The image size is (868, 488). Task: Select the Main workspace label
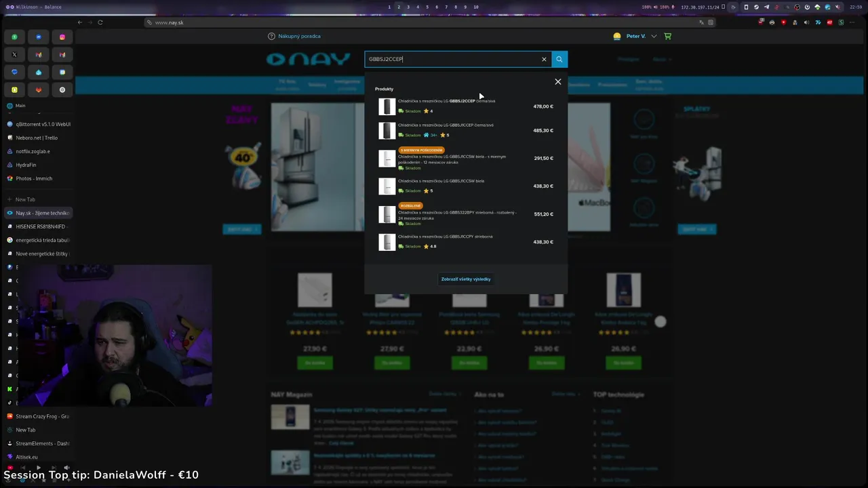pyautogui.click(x=20, y=106)
